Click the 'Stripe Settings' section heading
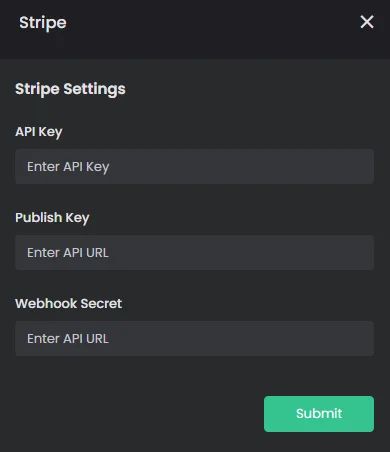Viewport: 390px width, 452px height. 70,89
